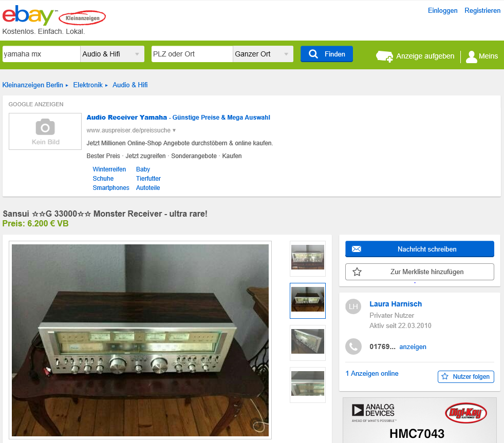Click the Anzeige aufgeben ad-plus icon

384,56
